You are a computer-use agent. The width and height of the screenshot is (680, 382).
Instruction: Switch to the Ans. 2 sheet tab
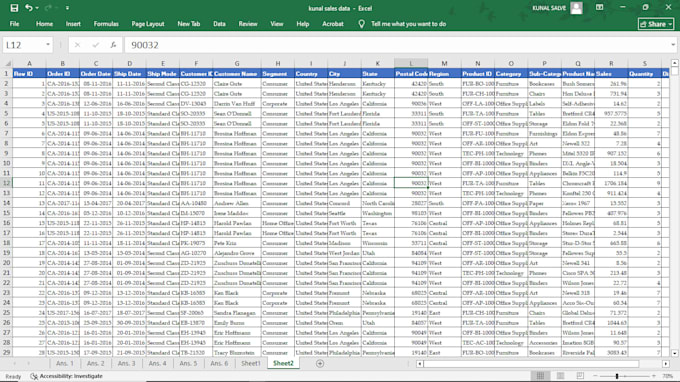point(95,363)
